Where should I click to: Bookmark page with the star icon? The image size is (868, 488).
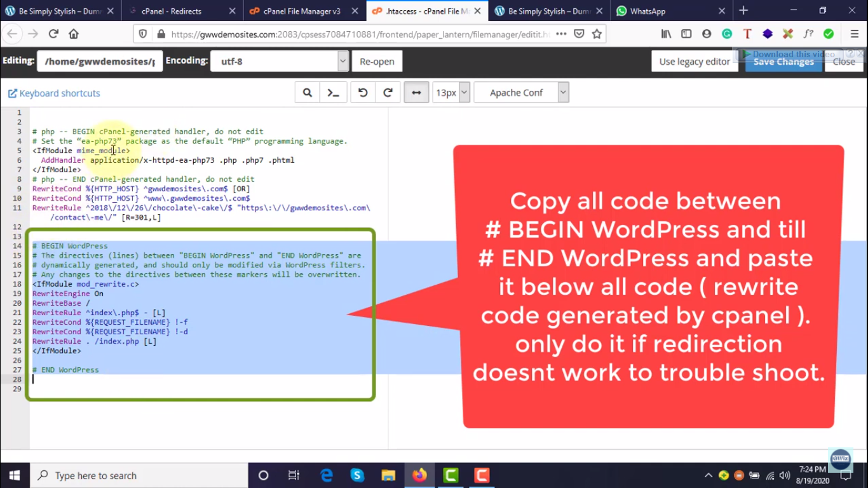tap(597, 34)
